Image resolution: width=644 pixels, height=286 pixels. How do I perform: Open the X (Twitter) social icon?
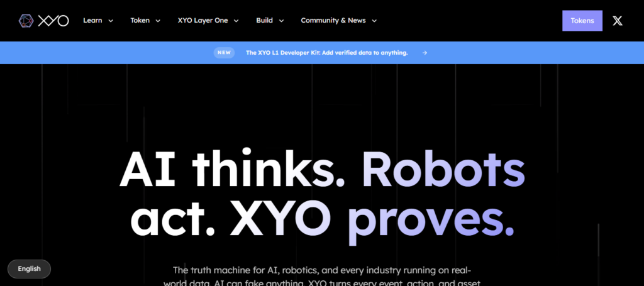pyautogui.click(x=618, y=21)
